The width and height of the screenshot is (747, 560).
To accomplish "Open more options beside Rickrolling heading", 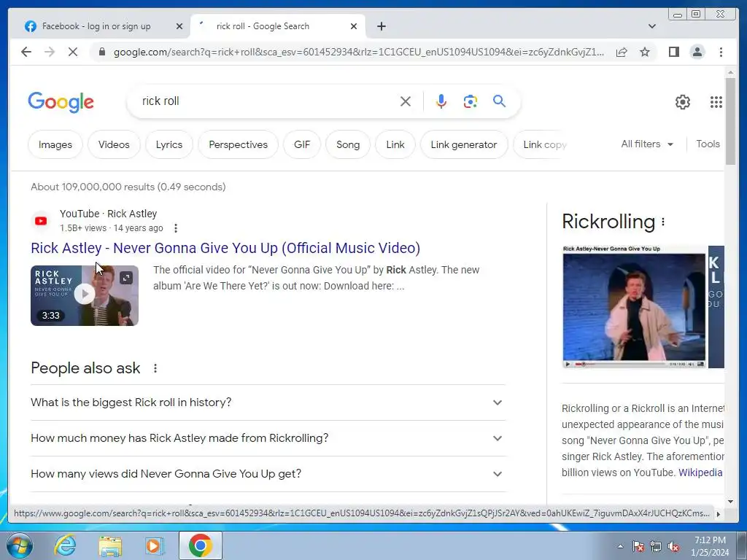I will [x=662, y=222].
